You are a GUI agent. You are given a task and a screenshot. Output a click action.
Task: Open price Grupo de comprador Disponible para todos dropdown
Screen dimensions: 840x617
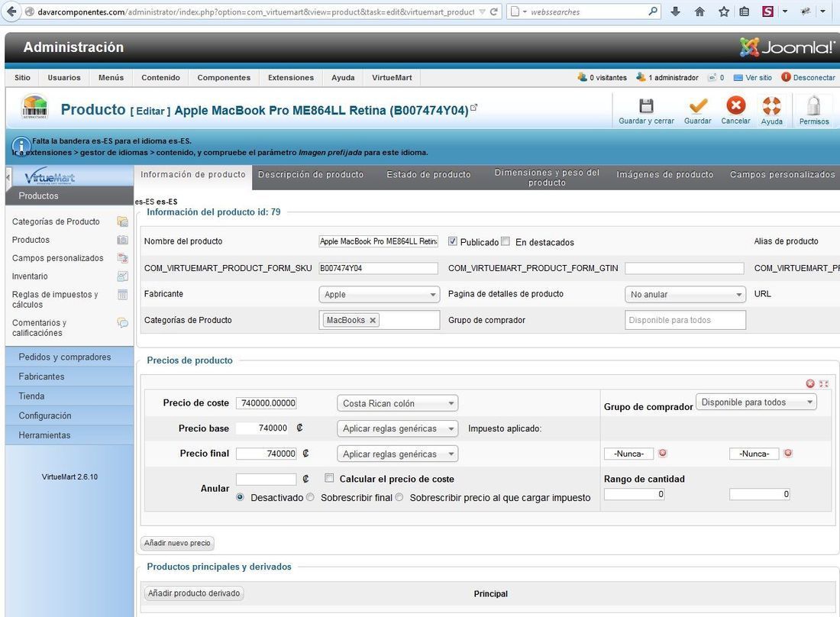click(756, 402)
